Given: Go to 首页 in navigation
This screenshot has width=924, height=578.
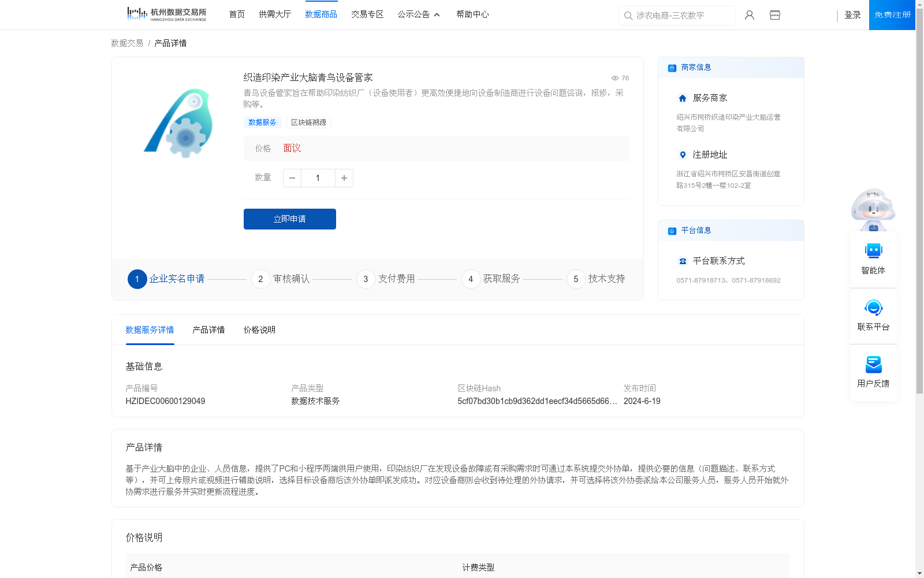Looking at the screenshot, I should point(237,14).
